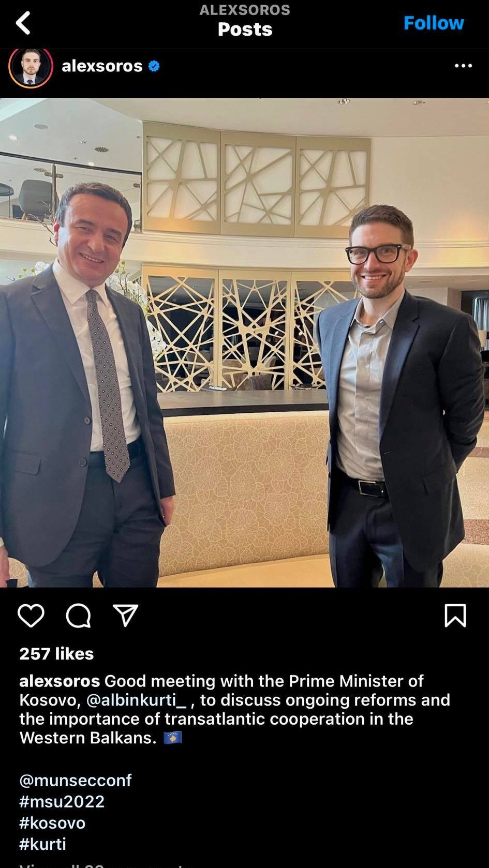
Task: Open alexsoros profile picture story ring
Action: coord(31,66)
